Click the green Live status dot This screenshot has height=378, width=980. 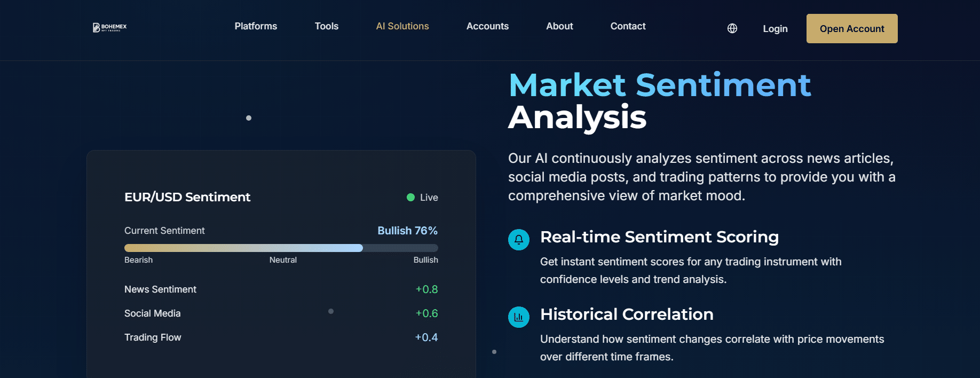[410, 198]
